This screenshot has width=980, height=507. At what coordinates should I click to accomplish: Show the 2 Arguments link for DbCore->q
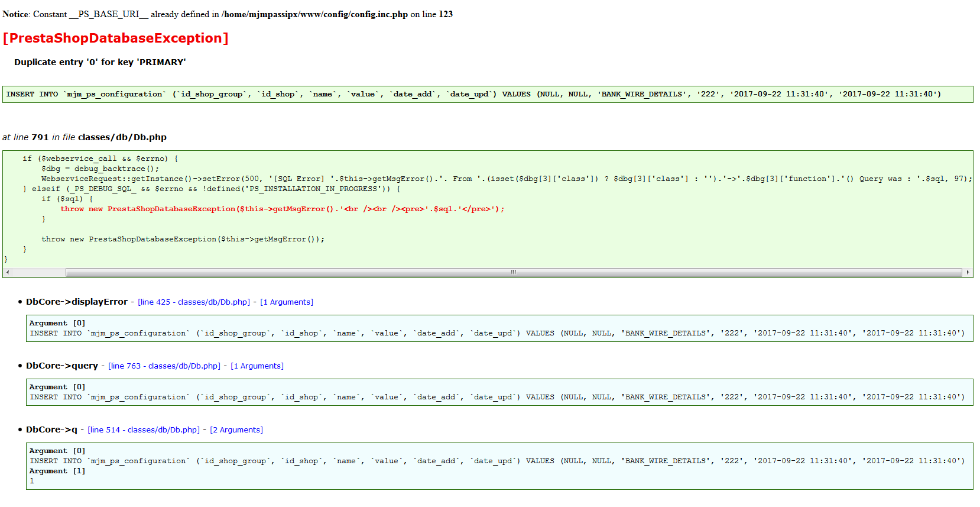click(236, 430)
